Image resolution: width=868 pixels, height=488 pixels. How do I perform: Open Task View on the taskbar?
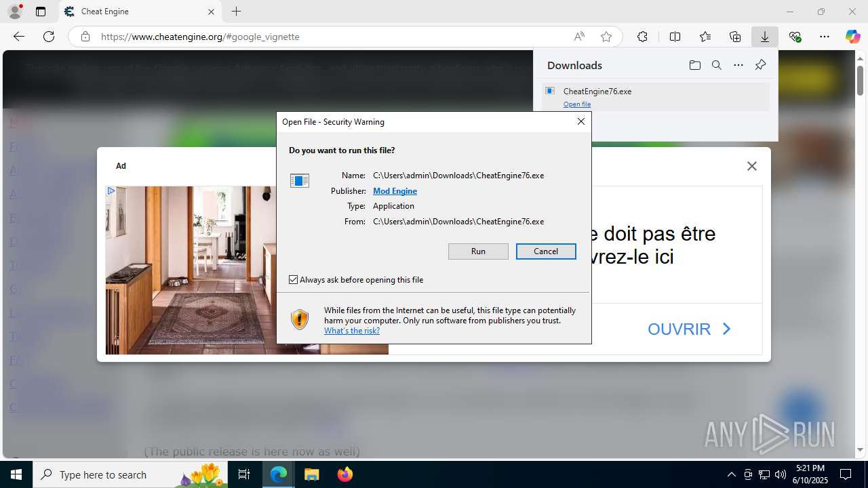pos(245,474)
